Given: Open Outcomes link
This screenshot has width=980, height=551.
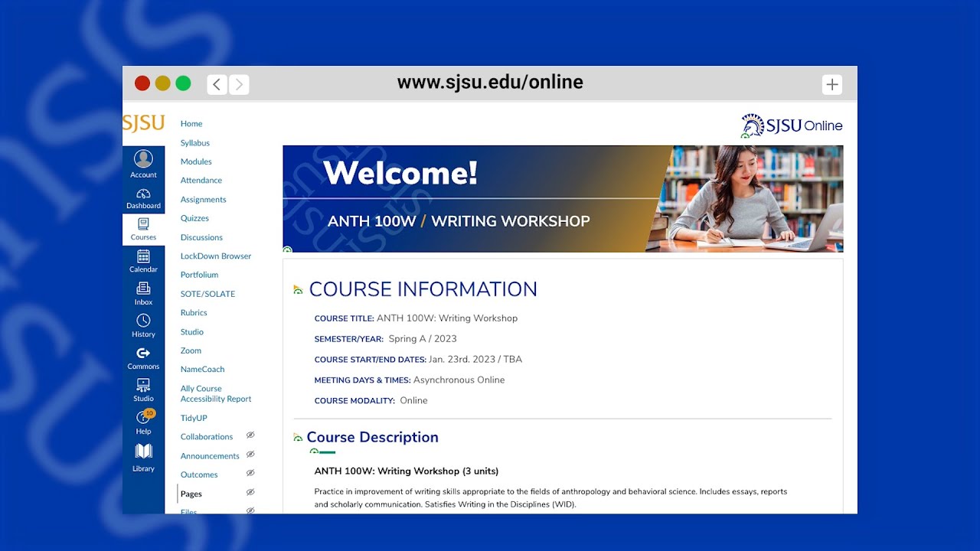Looking at the screenshot, I should pos(199,475).
